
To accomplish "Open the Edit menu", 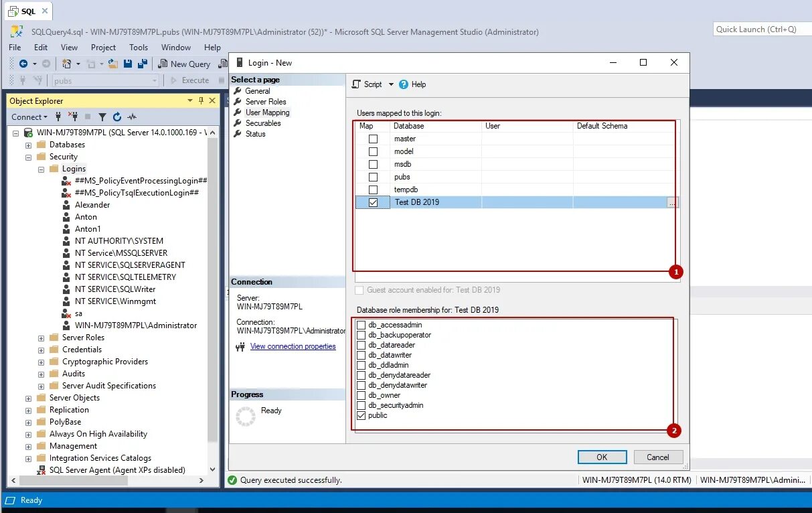I will (x=41, y=48).
